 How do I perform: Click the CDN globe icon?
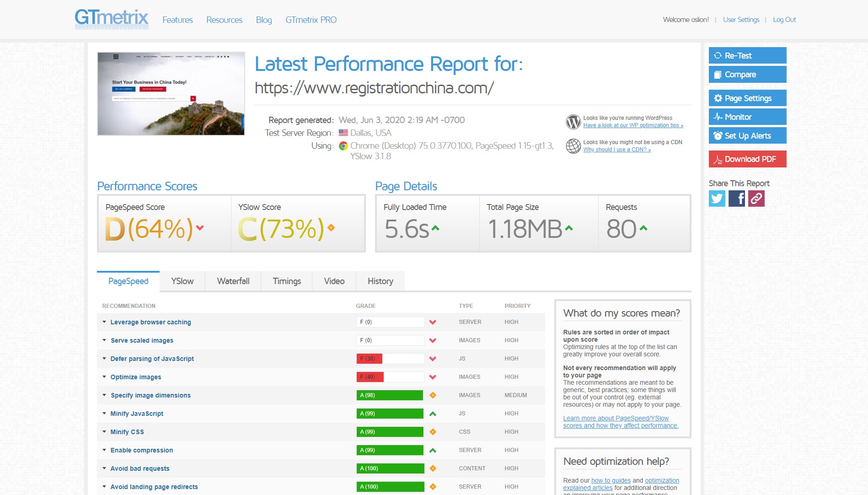click(x=573, y=146)
